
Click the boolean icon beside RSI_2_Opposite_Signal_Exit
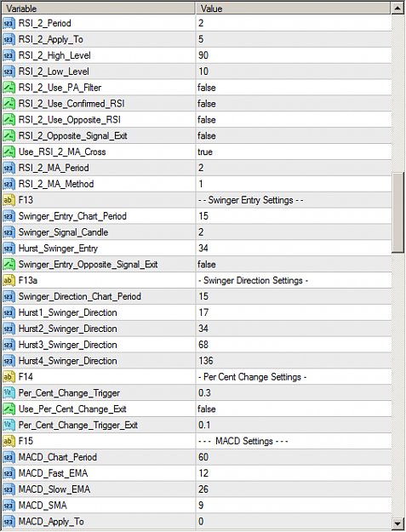pos(9,135)
